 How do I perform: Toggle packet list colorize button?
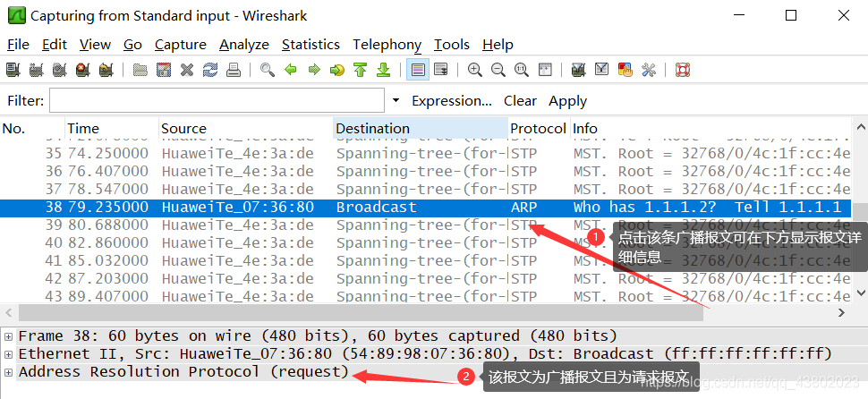(x=418, y=70)
